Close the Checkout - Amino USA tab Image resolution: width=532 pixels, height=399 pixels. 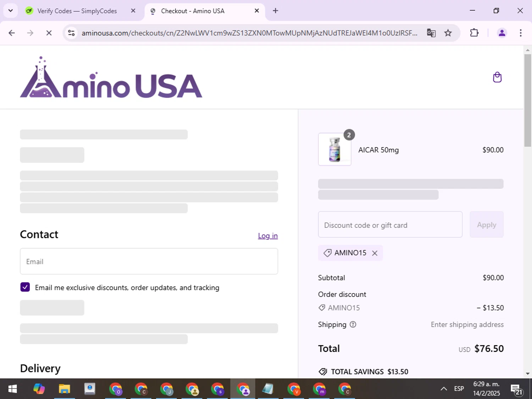tap(257, 11)
